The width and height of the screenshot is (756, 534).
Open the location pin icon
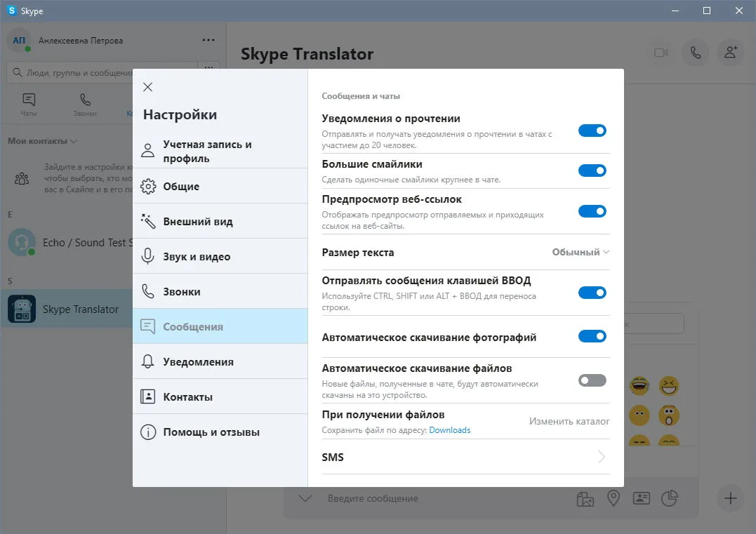point(614,498)
